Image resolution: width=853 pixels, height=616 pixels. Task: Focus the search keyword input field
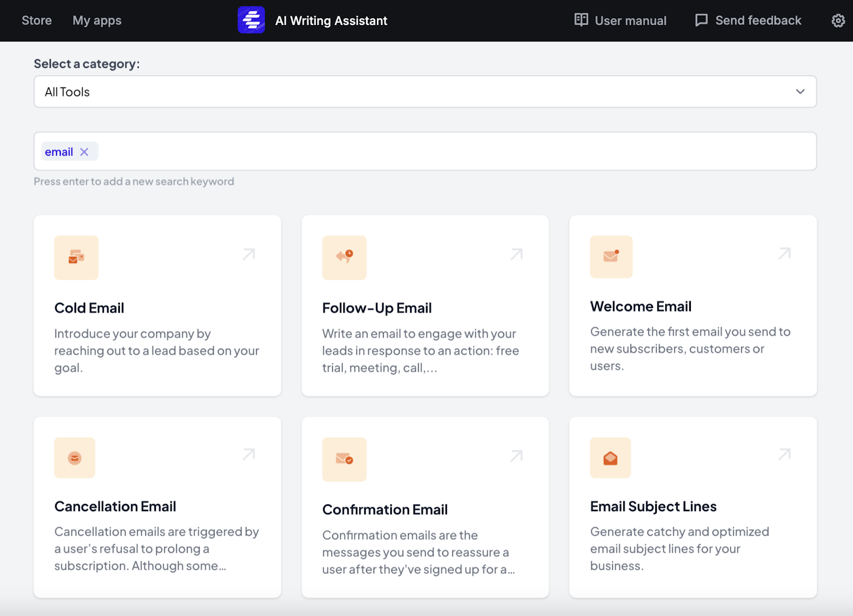pyautogui.click(x=425, y=151)
